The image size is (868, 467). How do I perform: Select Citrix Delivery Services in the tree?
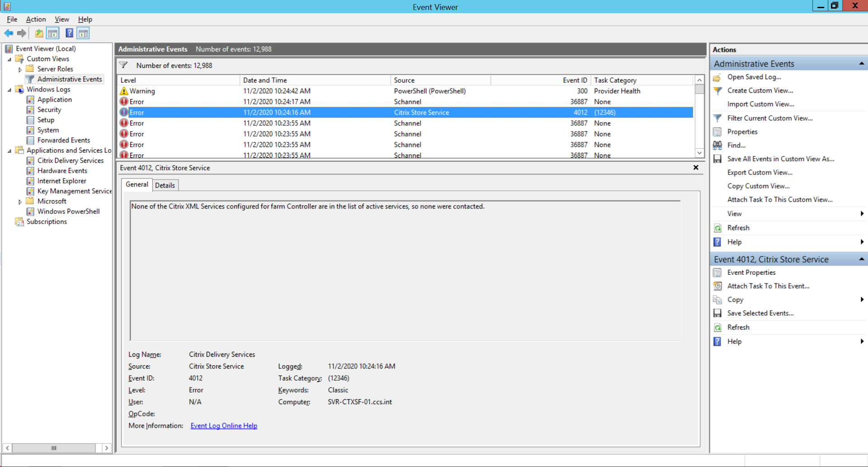(71, 160)
